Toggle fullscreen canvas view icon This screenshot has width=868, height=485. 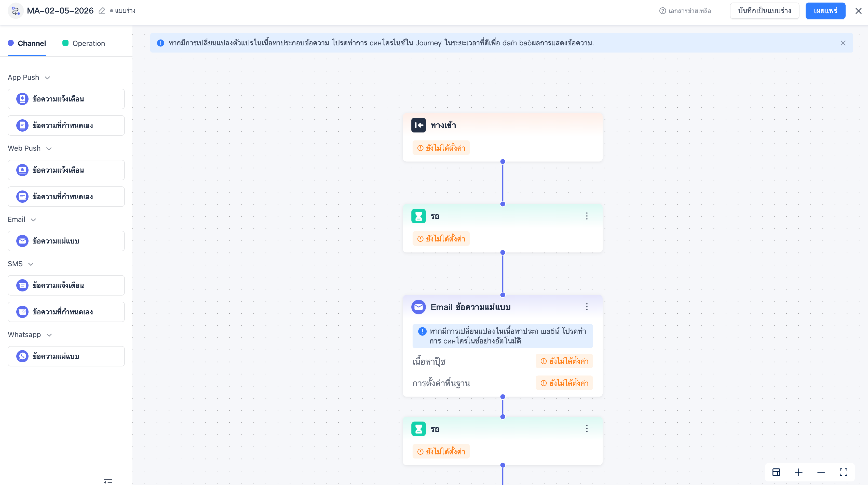(x=843, y=472)
